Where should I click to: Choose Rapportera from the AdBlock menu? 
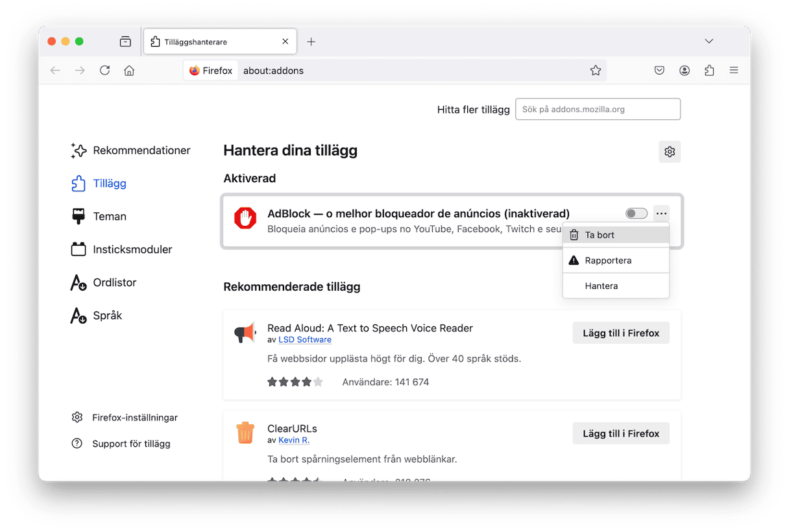coord(616,260)
